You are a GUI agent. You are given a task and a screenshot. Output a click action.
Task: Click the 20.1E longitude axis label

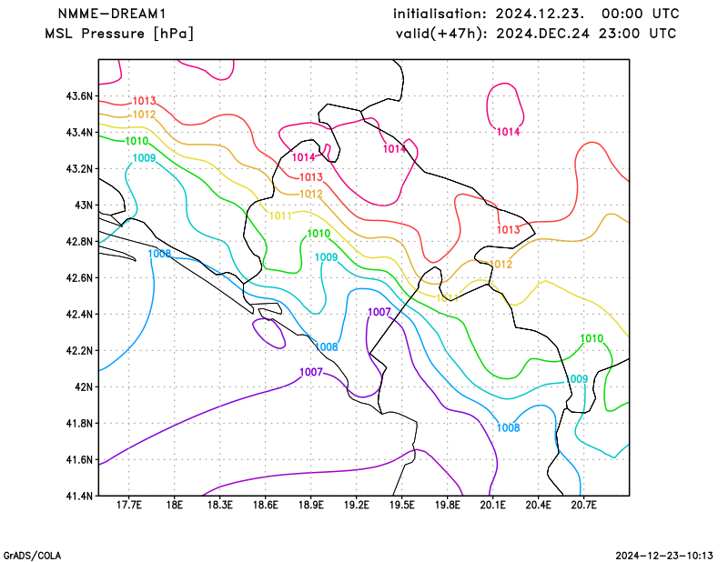point(493,505)
